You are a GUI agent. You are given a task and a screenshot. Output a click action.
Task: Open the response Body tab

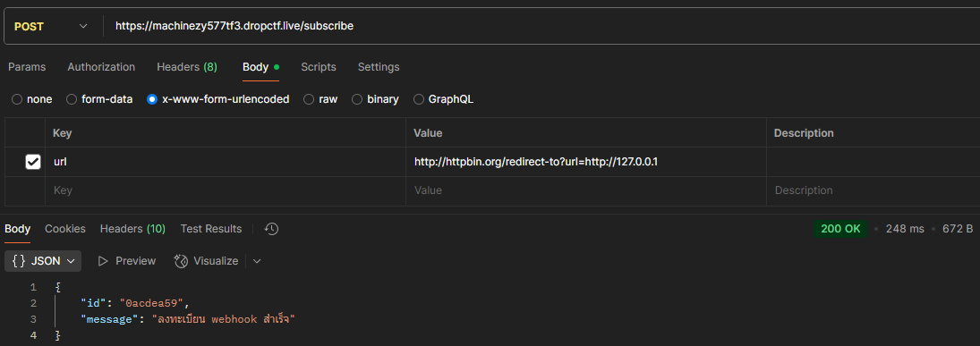coord(18,229)
